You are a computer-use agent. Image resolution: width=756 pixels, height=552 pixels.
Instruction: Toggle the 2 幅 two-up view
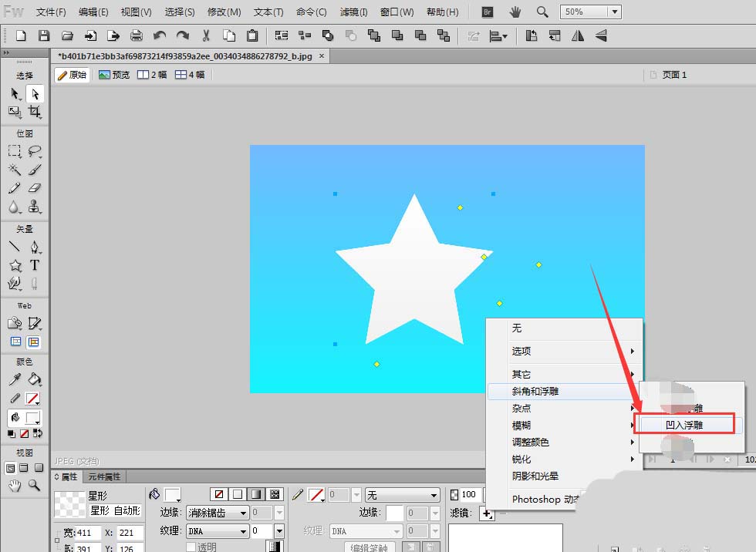click(x=152, y=75)
